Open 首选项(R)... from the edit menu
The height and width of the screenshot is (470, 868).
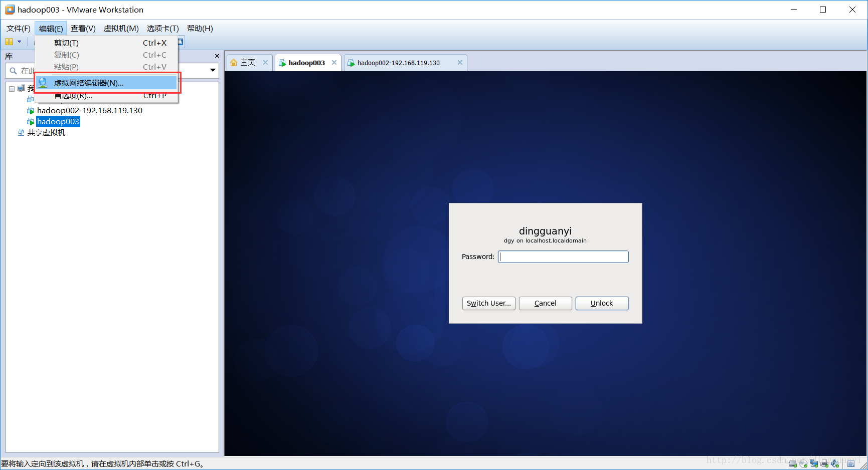(106, 96)
